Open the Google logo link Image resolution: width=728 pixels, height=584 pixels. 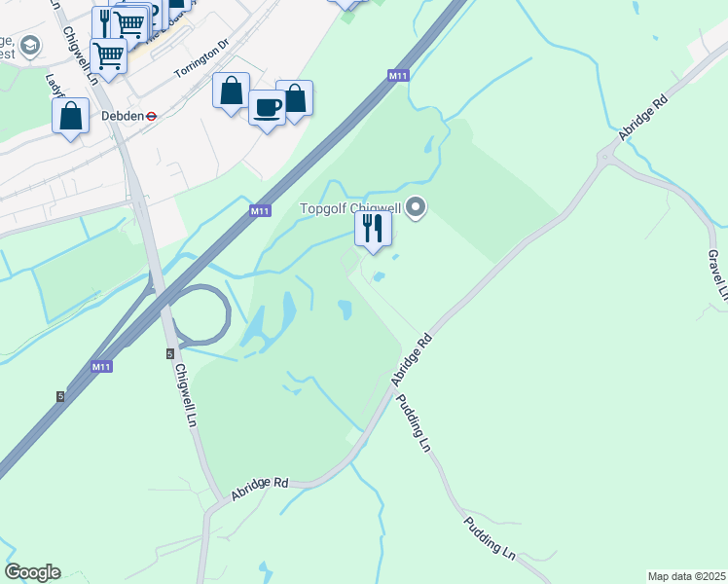pyautogui.click(x=32, y=572)
